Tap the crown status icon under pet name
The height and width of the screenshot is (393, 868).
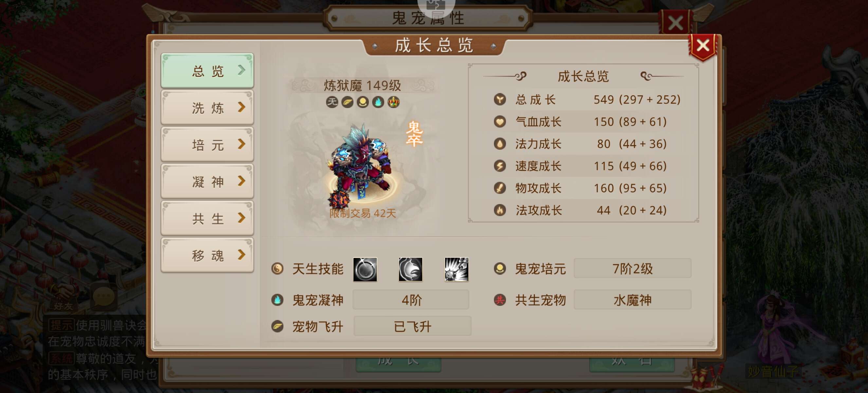coord(393,102)
